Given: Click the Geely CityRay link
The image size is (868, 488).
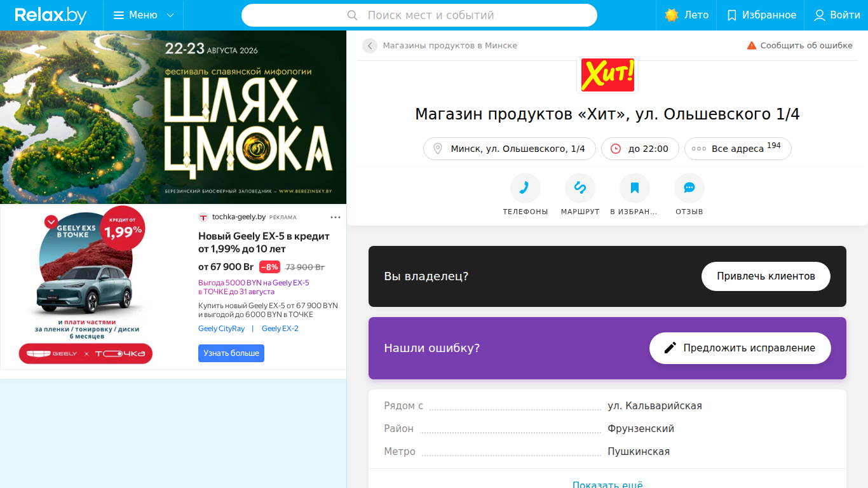Looking at the screenshot, I should coord(221,329).
